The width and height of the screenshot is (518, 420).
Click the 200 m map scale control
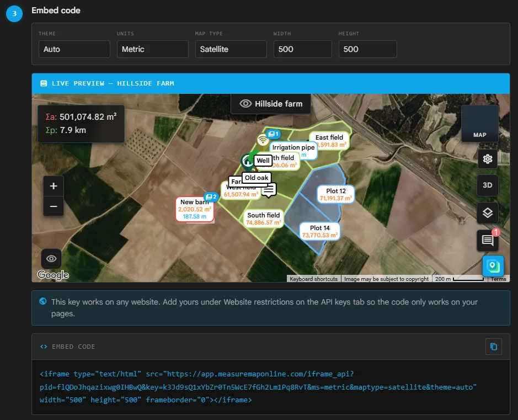coord(459,279)
